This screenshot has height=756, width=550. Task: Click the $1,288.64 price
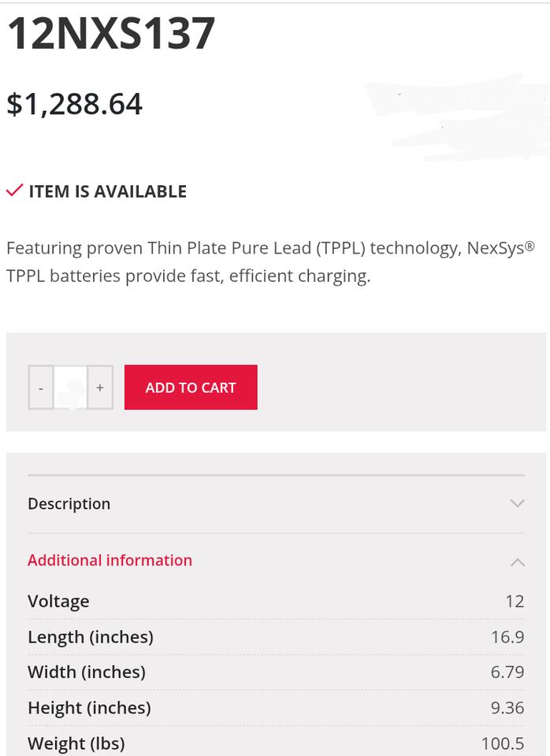[x=75, y=104]
